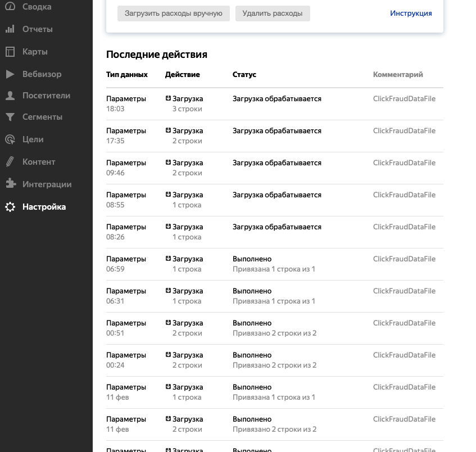
Task: Click Загрузка action in the 17:35 row
Action: point(188,131)
